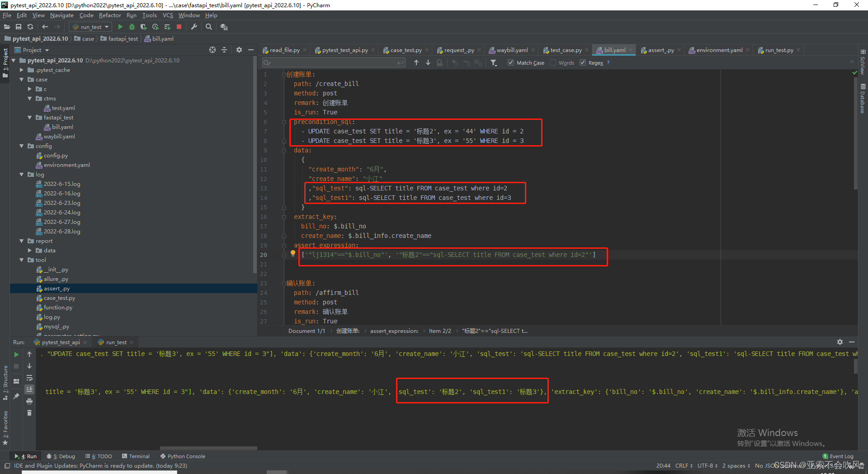Screen dimensions: 868x474
Task: Toggle the Words checkbox
Action: [x=553, y=63]
